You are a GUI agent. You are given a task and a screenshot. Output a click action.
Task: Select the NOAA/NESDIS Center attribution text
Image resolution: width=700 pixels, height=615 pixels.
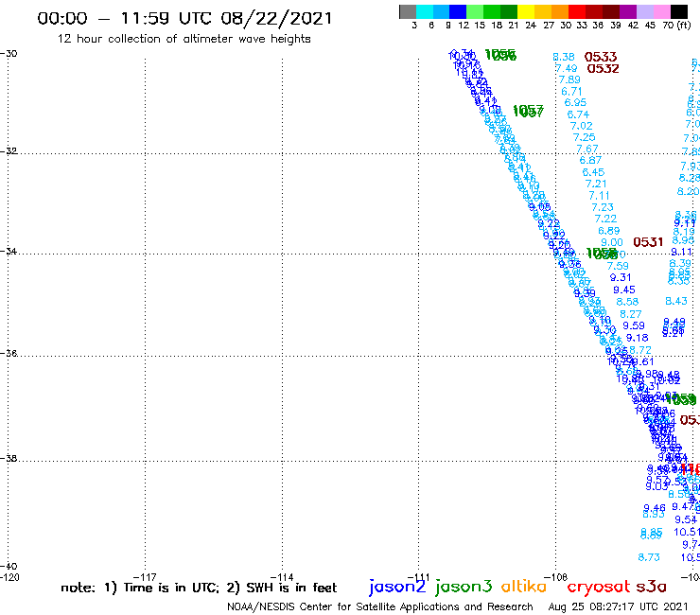(380, 607)
